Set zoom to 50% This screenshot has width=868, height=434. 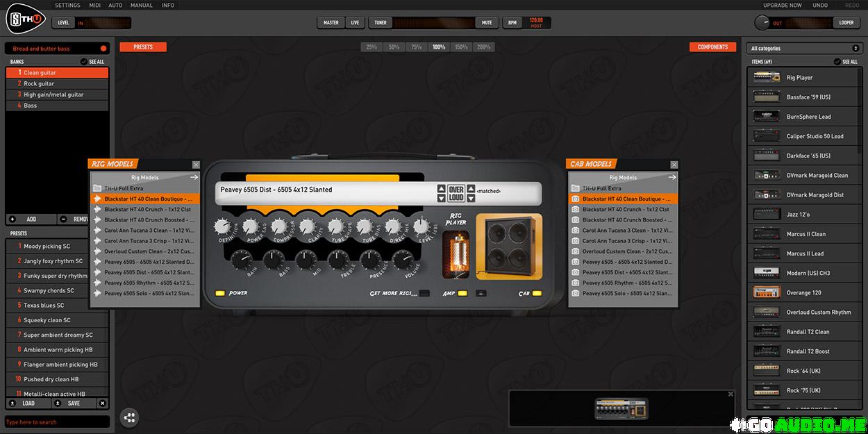coord(394,47)
